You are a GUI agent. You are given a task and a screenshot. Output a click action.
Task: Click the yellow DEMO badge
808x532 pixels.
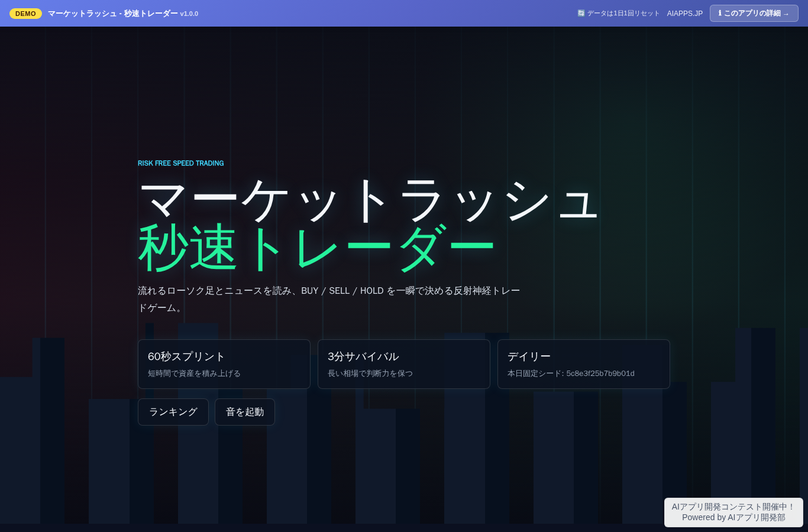pos(25,14)
